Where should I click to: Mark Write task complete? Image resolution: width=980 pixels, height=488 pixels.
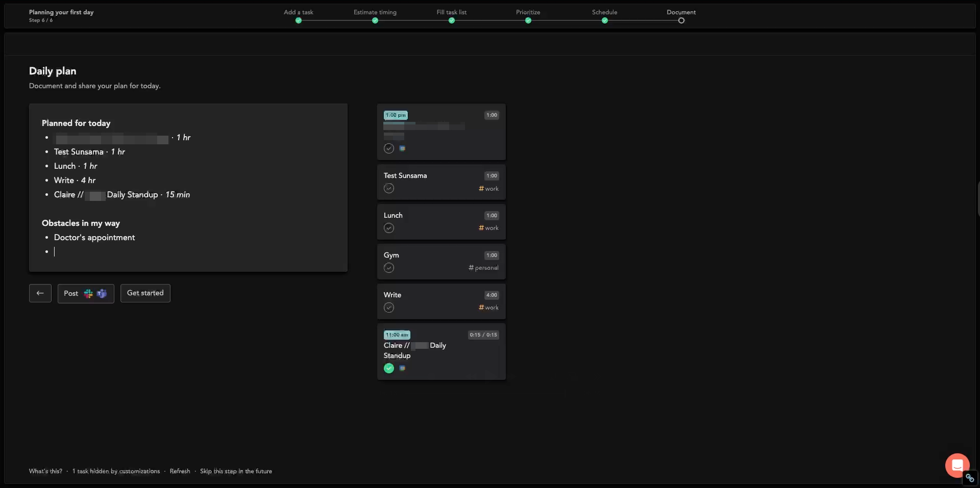(389, 307)
